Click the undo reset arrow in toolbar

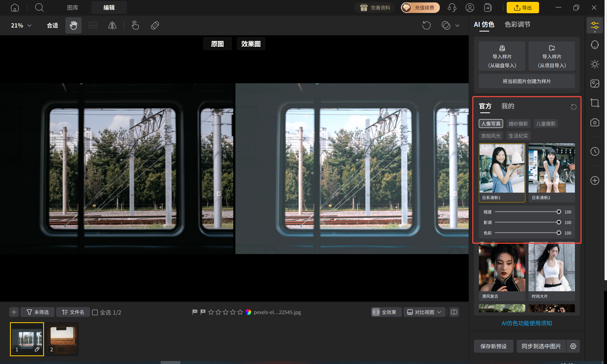[426, 25]
